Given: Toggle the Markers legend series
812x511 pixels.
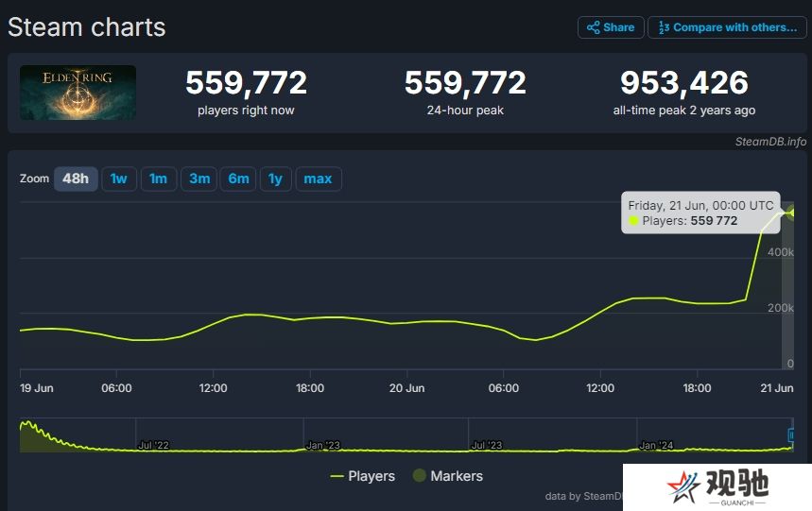Looking at the screenshot, I should (448, 476).
